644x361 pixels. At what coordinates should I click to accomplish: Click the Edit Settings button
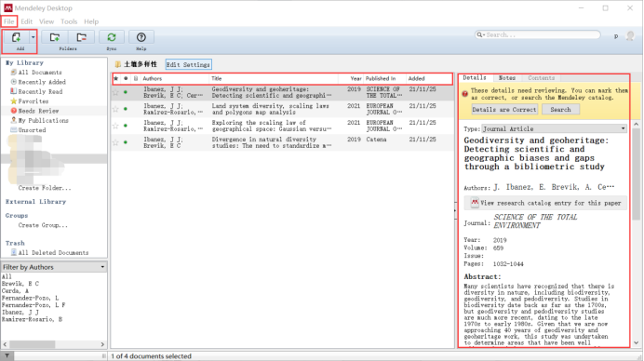coord(188,64)
